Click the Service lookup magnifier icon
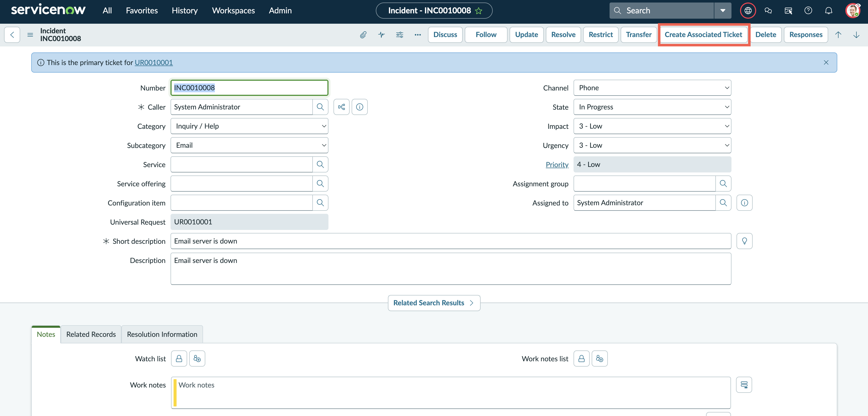This screenshot has height=416, width=868. pyautogui.click(x=320, y=164)
